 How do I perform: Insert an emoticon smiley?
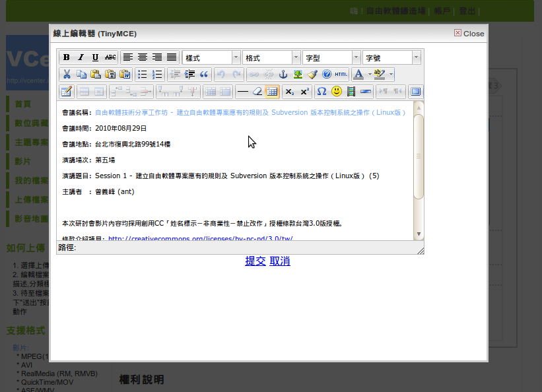click(x=336, y=92)
